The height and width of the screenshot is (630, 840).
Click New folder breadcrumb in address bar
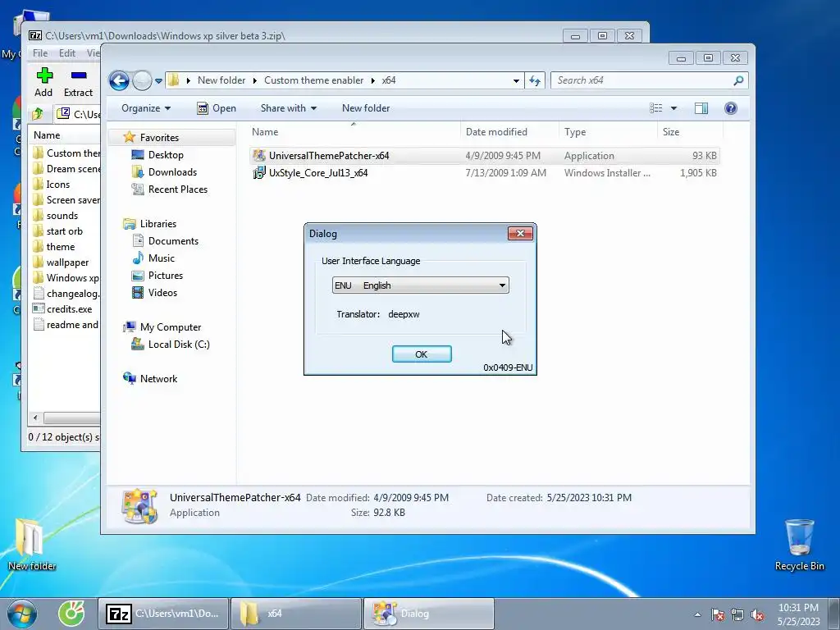coord(221,80)
